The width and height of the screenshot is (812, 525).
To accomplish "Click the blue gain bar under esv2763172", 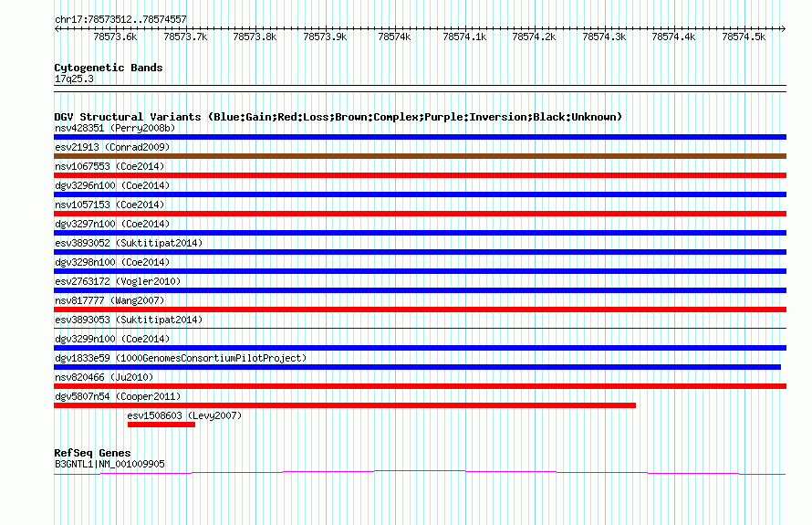I will pos(420,290).
